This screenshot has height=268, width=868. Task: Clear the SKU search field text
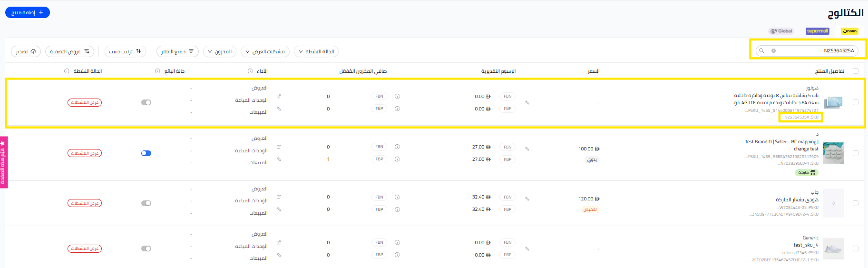click(773, 50)
